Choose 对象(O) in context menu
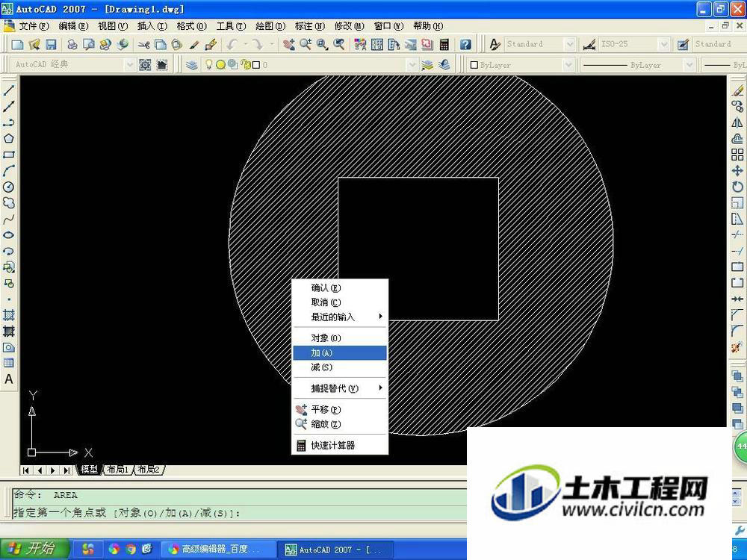The width and height of the screenshot is (747, 560). coord(340,338)
